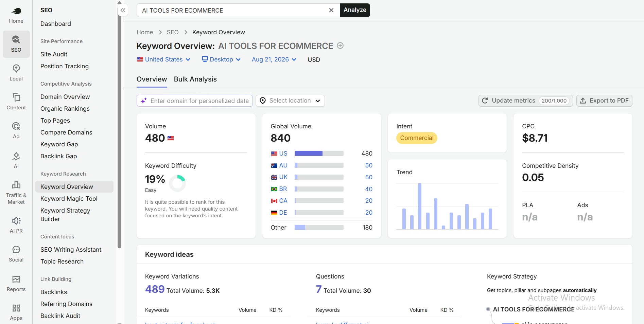The height and width of the screenshot is (324, 644).
Task: Open Organic Rankings menu item
Action: tap(65, 109)
